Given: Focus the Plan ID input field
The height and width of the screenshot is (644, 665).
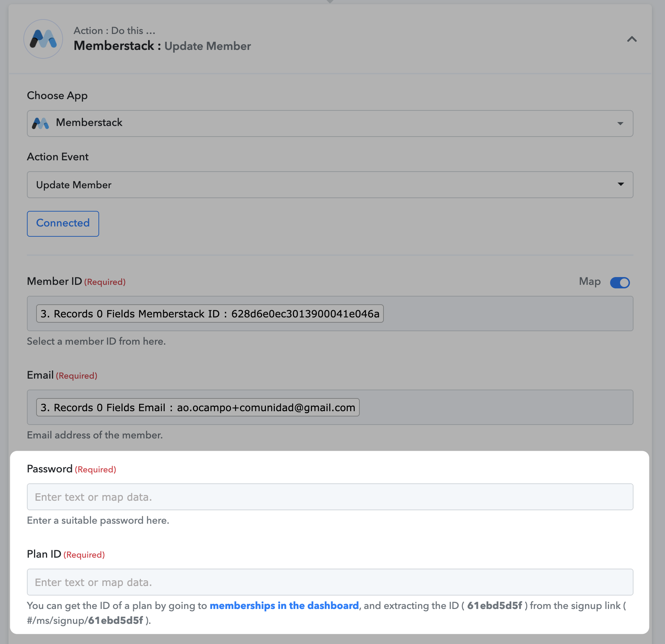Looking at the screenshot, I should click(330, 582).
